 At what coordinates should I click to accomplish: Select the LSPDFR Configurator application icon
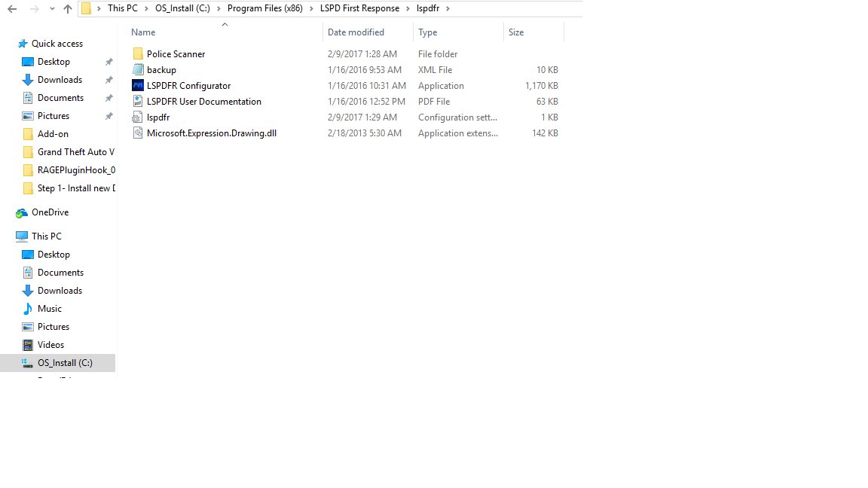(138, 85)
